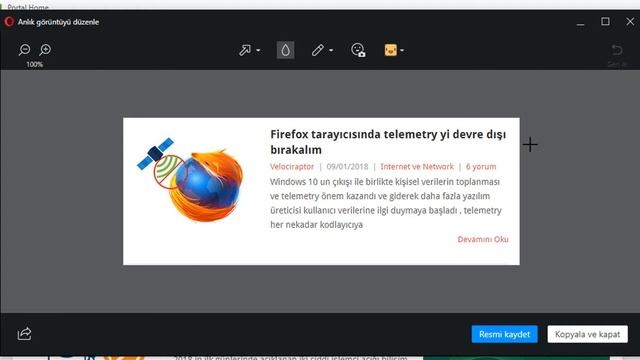Zoom out the snapshot with minus magnifier

tap(24, 50)
